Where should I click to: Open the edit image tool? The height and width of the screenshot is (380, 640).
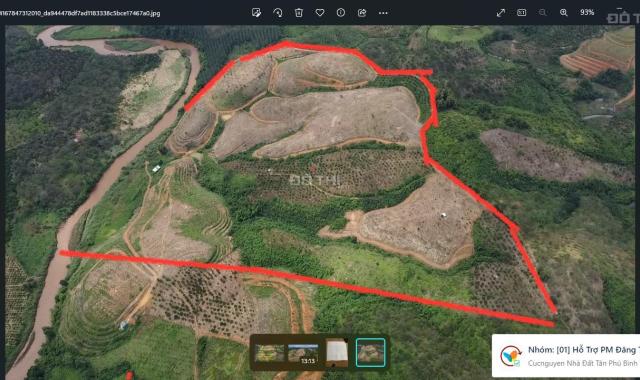[x=256, y=13]
